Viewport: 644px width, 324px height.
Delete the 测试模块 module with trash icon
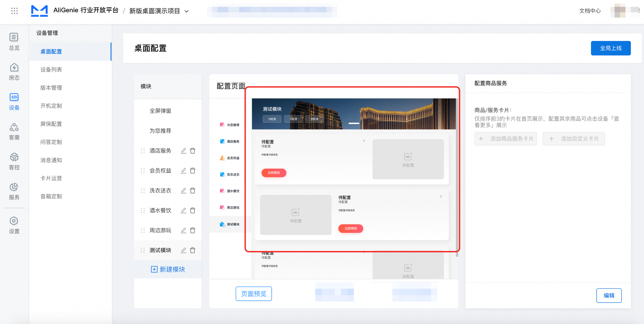click(x=192, y=250)
